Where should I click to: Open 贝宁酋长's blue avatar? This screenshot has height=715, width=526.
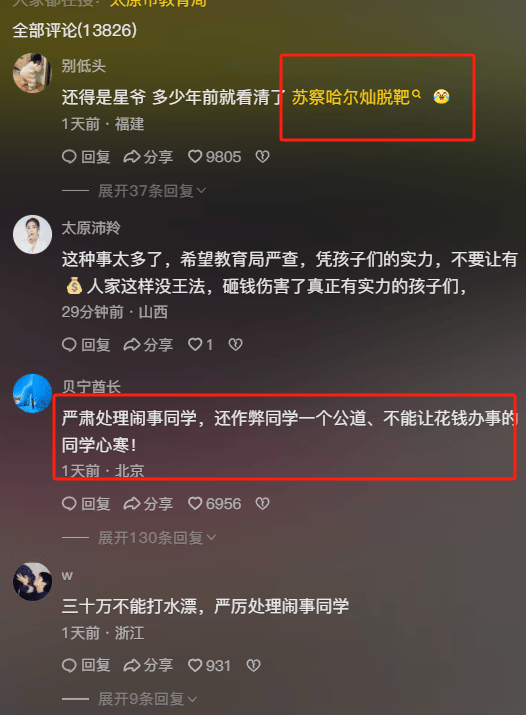click(x=32, y=394)
